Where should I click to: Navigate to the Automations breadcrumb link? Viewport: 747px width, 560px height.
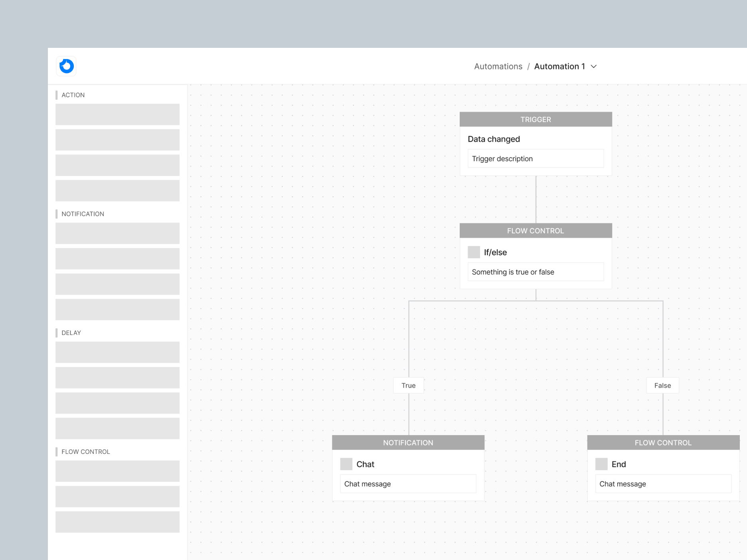498,66
